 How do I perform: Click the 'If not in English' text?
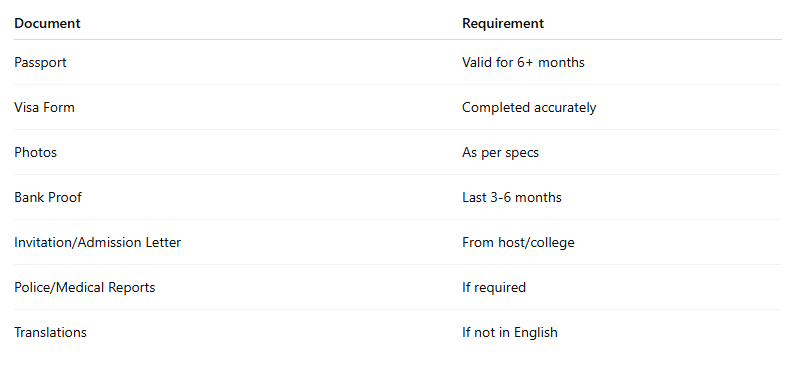510,332
